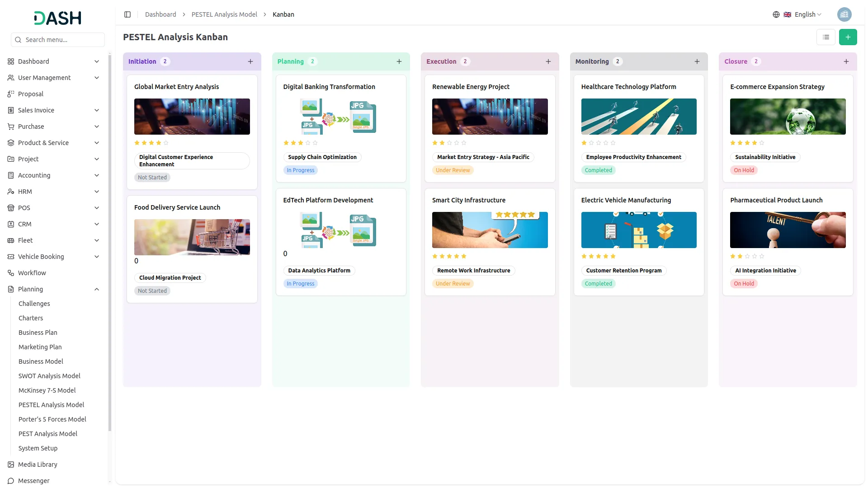Add card to Closure column
Viewport: 868px width, 488px height.
click(x=846, y=61)
